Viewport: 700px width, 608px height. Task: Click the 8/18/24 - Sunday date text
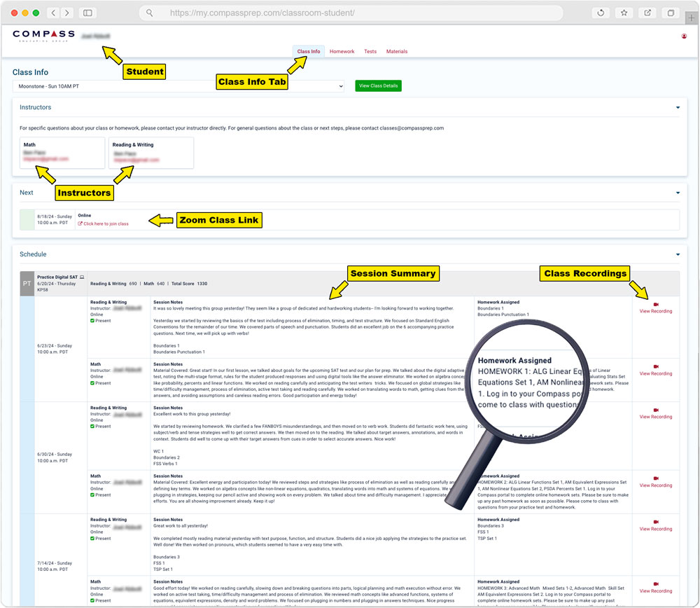[55, 216]
